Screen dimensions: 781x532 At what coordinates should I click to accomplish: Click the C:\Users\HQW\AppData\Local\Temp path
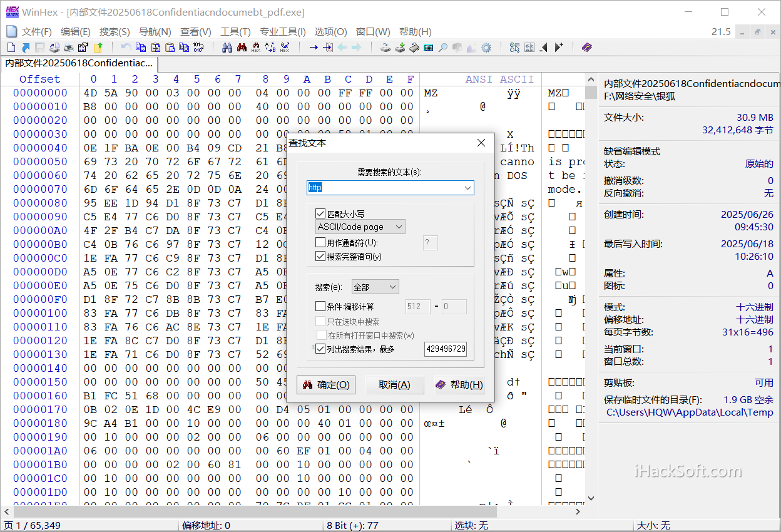pos(690,412)
